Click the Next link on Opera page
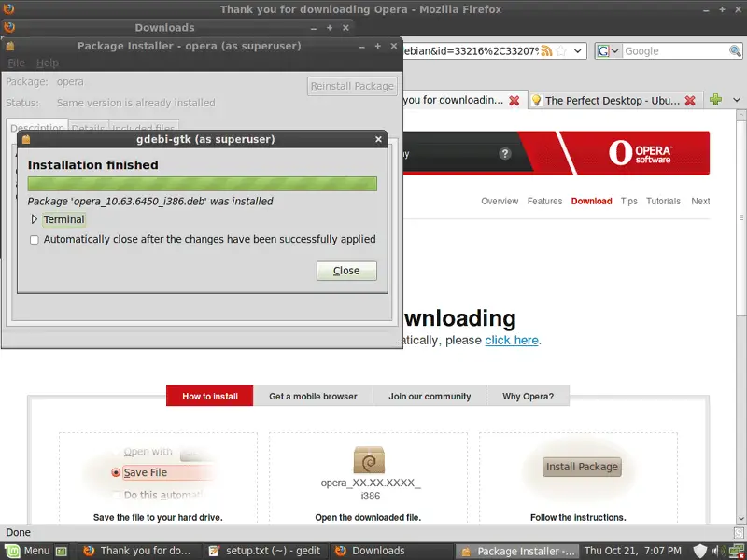This screenshot has width=747, height=560. [x=700, y=201]
